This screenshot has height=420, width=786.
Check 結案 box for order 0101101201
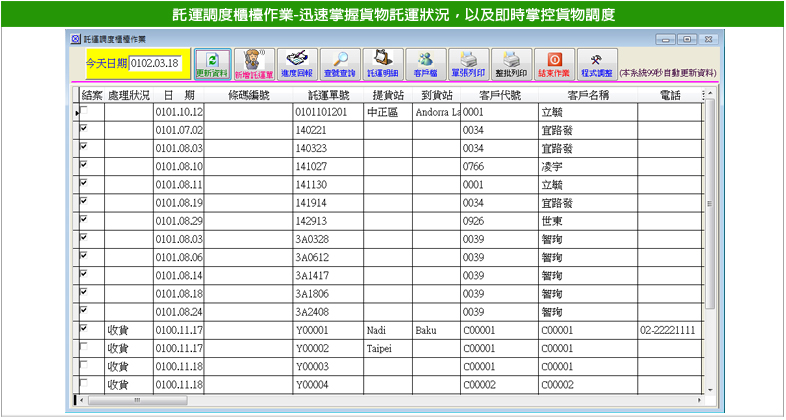(x=85, y=112)
